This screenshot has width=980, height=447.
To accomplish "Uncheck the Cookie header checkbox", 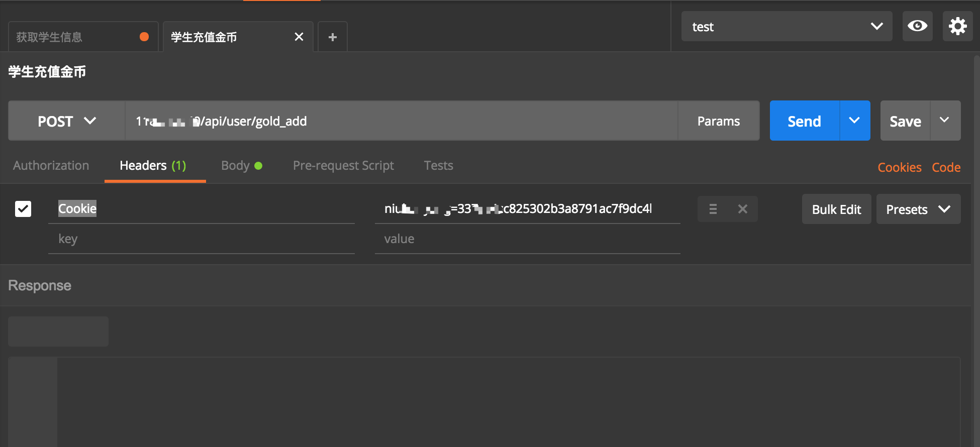I will click(23, 209).
